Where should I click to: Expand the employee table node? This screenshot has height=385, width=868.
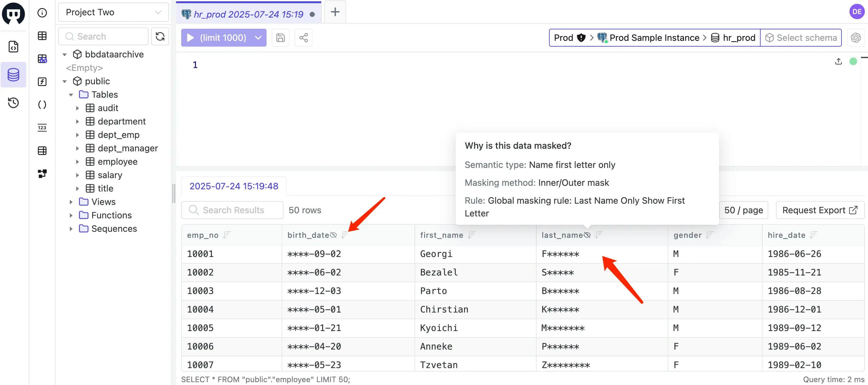77,162
